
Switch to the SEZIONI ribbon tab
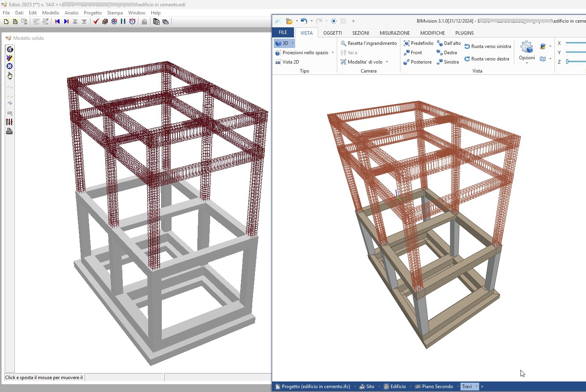click(360, 33)
